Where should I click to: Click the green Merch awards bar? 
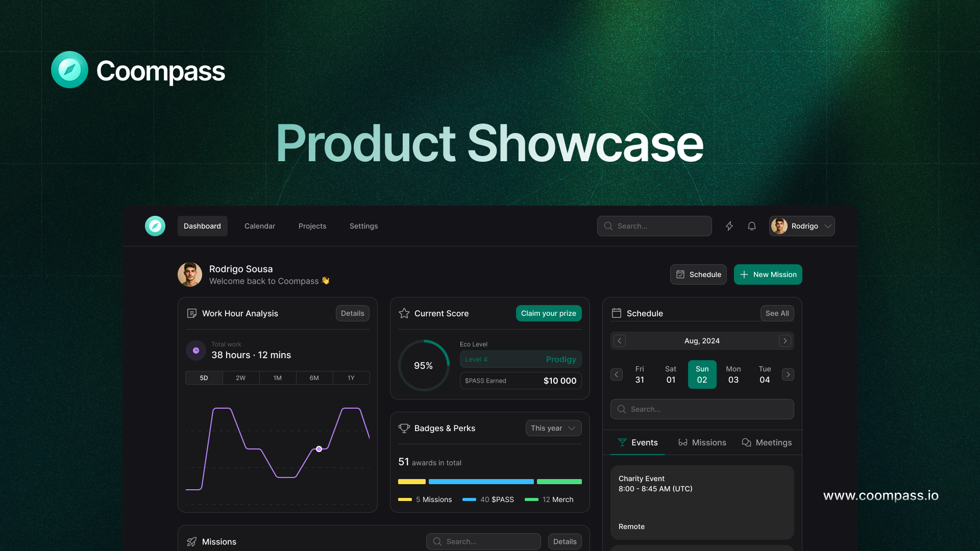(559, 482)
